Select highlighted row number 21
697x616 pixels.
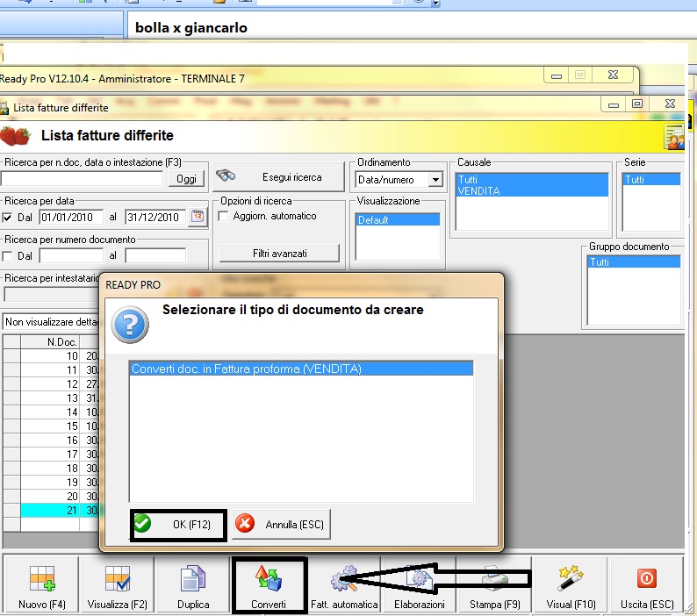[50, 510]
